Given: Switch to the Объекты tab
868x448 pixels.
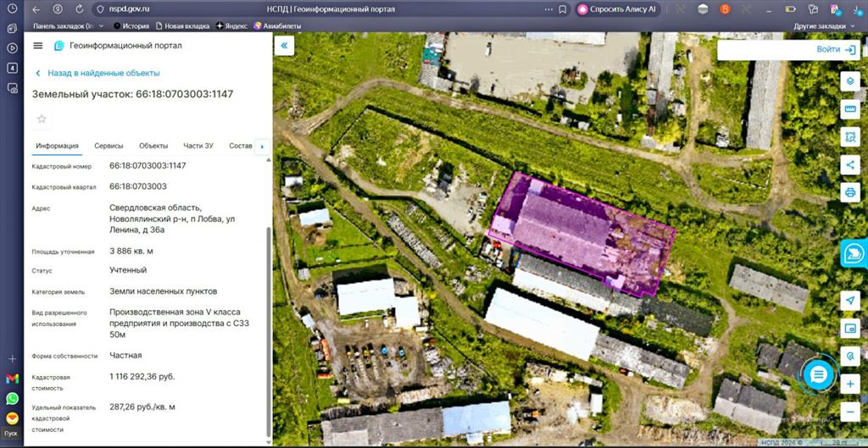Looking at the screenshot, I should 153,146.
